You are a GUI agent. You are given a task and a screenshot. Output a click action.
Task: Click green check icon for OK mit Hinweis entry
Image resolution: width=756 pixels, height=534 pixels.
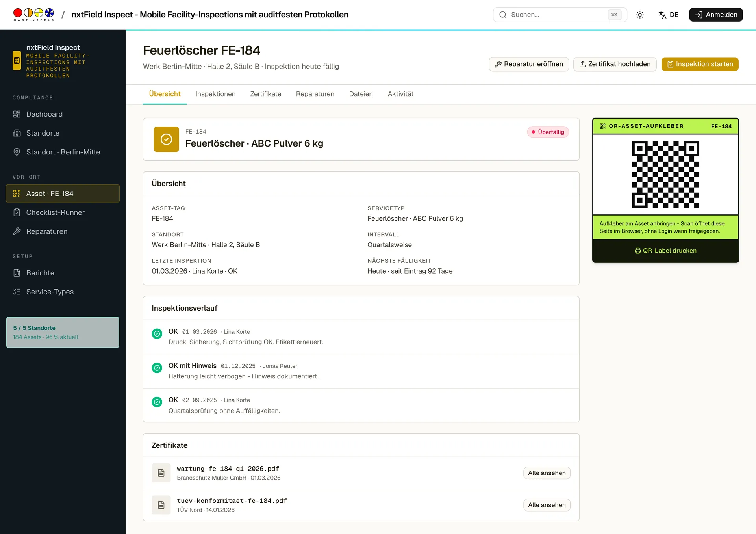(157, 368)
